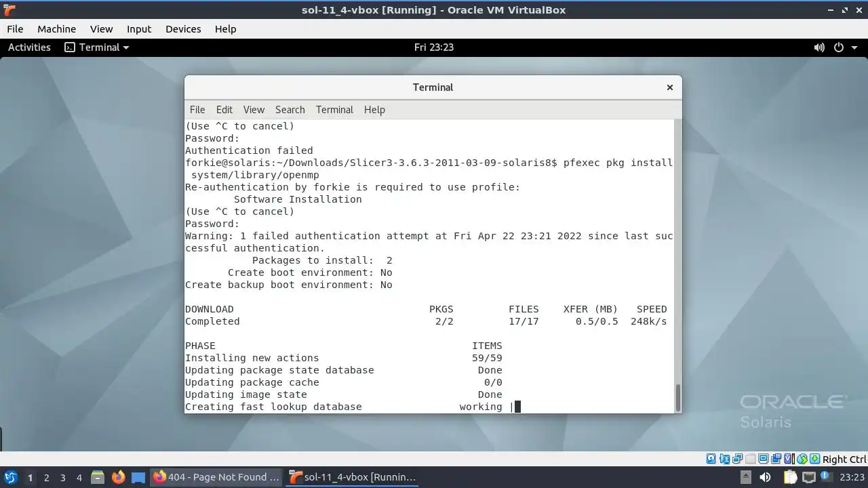Switch to host workspace 3

point(63,478)
